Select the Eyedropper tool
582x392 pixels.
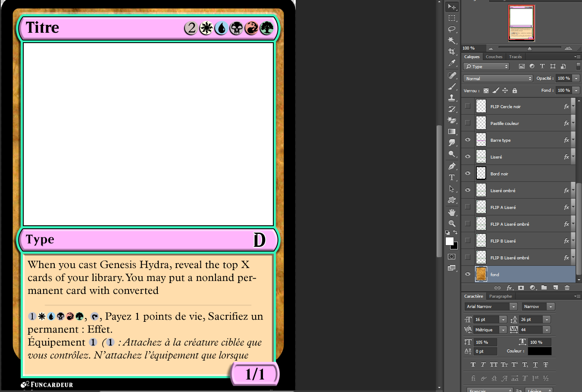[452, 63]
